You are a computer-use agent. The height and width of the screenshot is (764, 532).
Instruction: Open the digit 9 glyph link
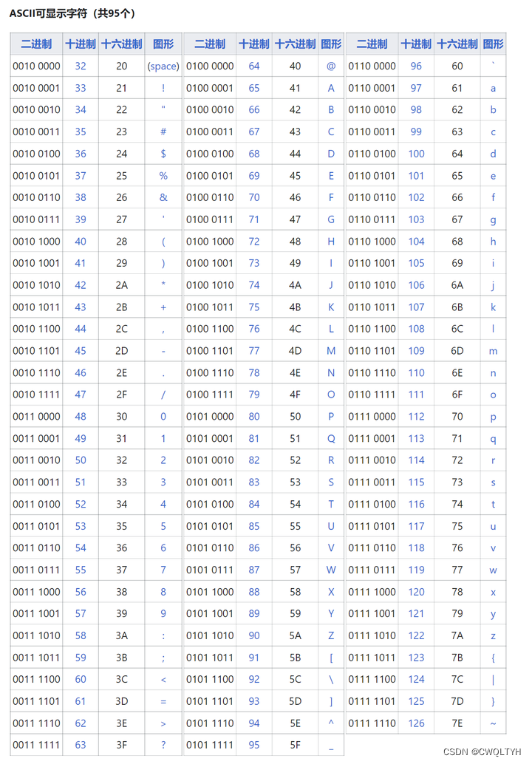coord(163,613)
